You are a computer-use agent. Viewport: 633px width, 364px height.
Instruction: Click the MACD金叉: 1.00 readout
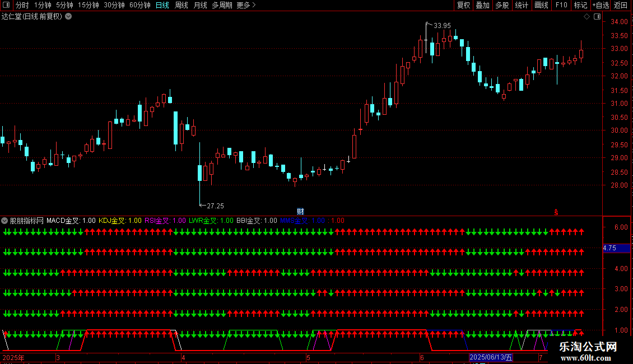[71, 221]
